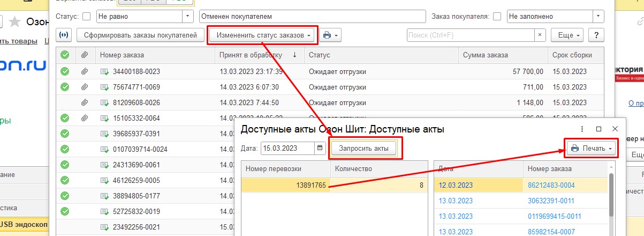The height and width of the screenshot is (236, 644).
Task: Click the favorites star icon beside Озон title
Action: click(15, 22)
